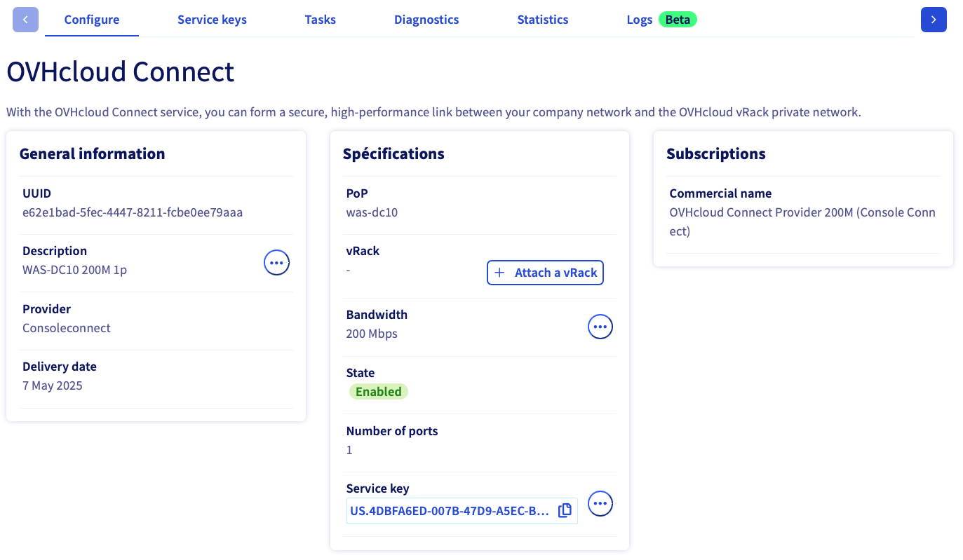963x560 pixels.
Task: Open the Diagnostics tab
Action: 426,20
